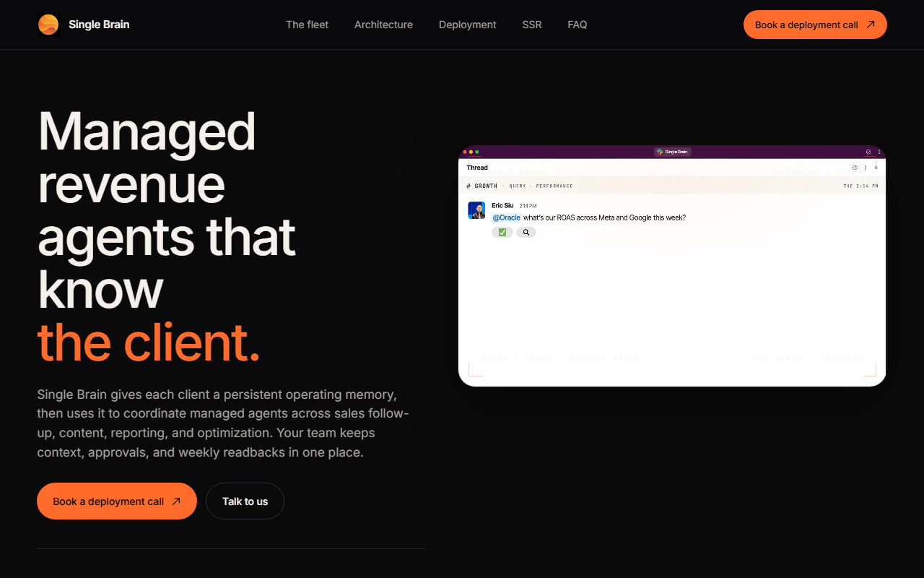924x578 pixels.
Task: Click the Single Brain brand name
Action: click(99, 25)
